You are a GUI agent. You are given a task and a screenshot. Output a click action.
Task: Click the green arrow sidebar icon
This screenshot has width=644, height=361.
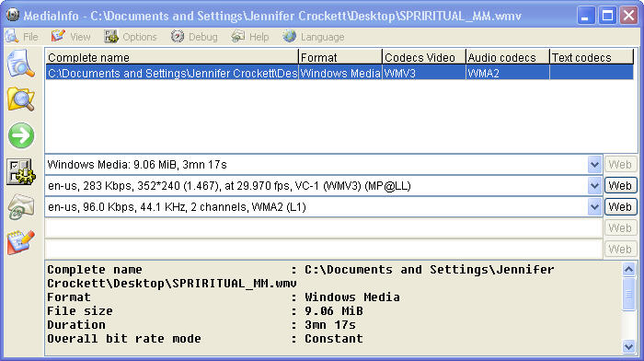tap(21, 135)
